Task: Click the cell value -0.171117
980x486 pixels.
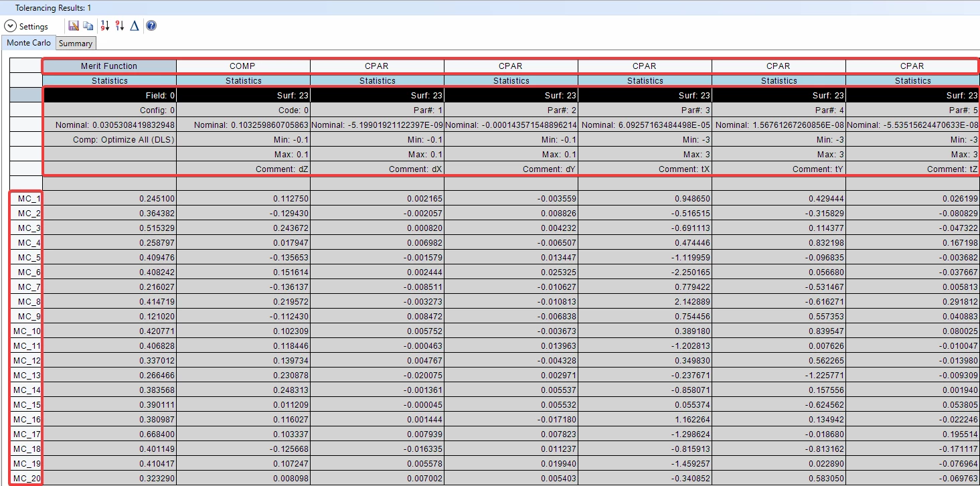Action: click(x=912, y=449)
